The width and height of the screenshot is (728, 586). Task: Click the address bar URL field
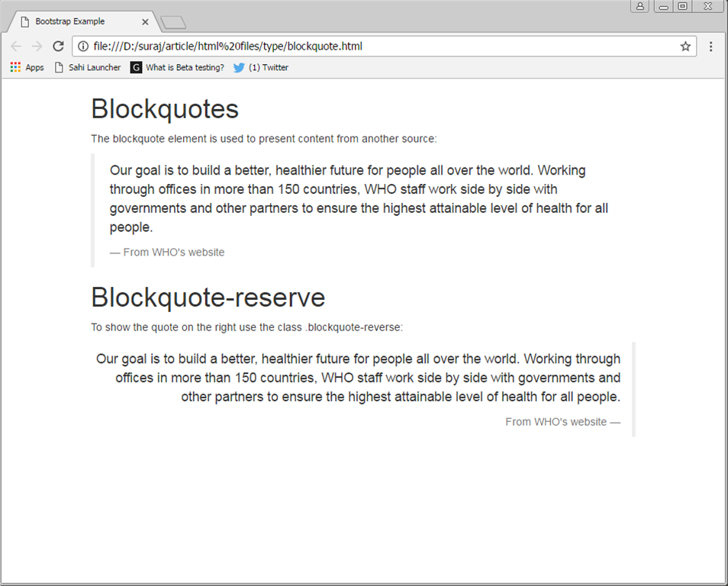(x=385, y=47)
